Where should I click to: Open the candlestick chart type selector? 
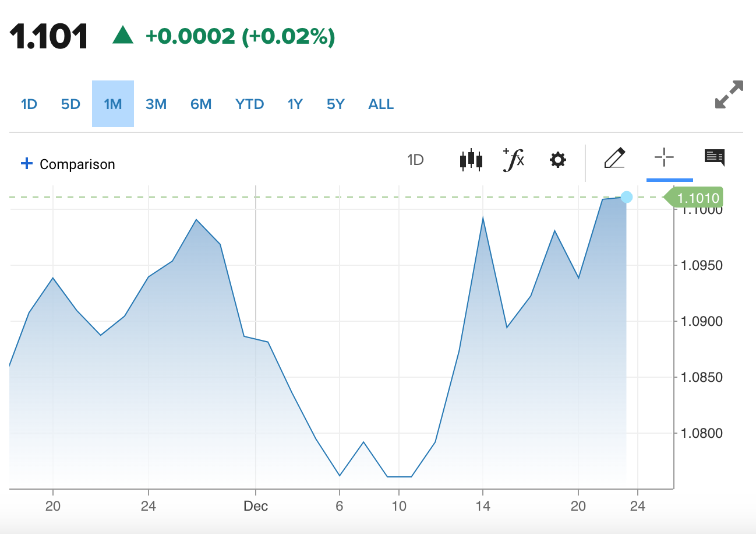(471, 160)
